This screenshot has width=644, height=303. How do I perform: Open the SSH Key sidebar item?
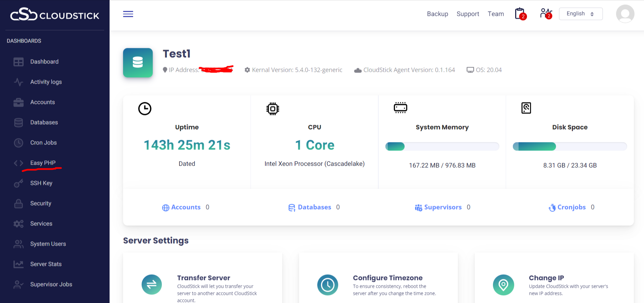coord(41,183)
